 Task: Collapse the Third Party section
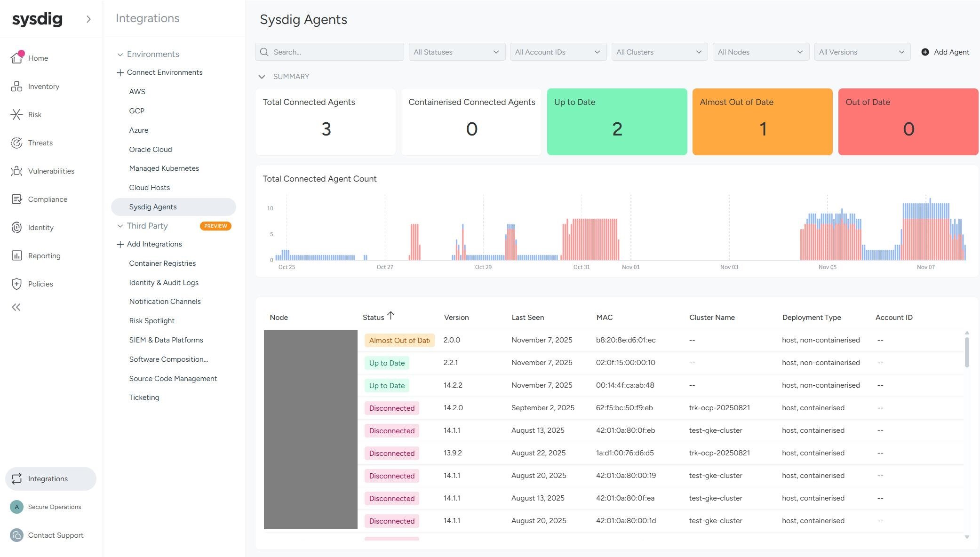click(x=120, y=226)
